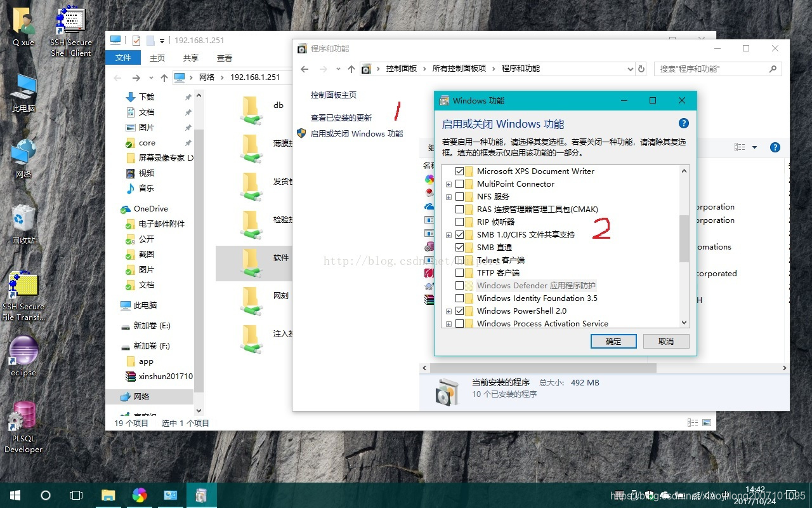Launch eclipse from the desktop
Image resolution: width=812 pixels, height=508 pixels.
23,356
